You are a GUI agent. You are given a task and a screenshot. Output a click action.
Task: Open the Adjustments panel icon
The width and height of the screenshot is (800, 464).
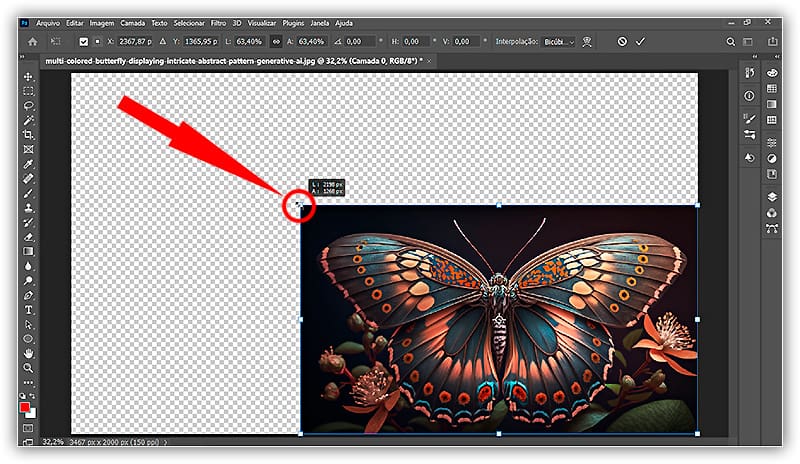click(x=772, y=159)
